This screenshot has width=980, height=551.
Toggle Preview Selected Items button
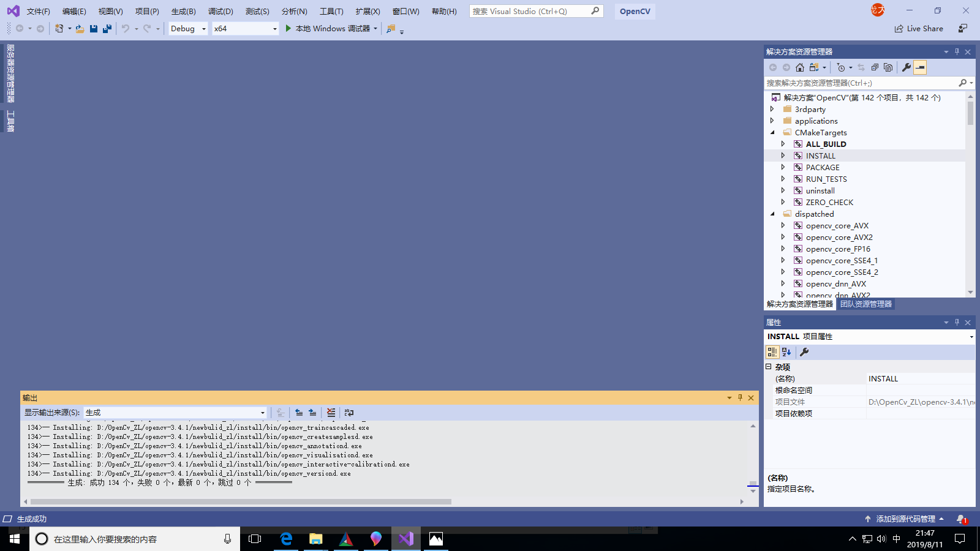tap(920, 67)
